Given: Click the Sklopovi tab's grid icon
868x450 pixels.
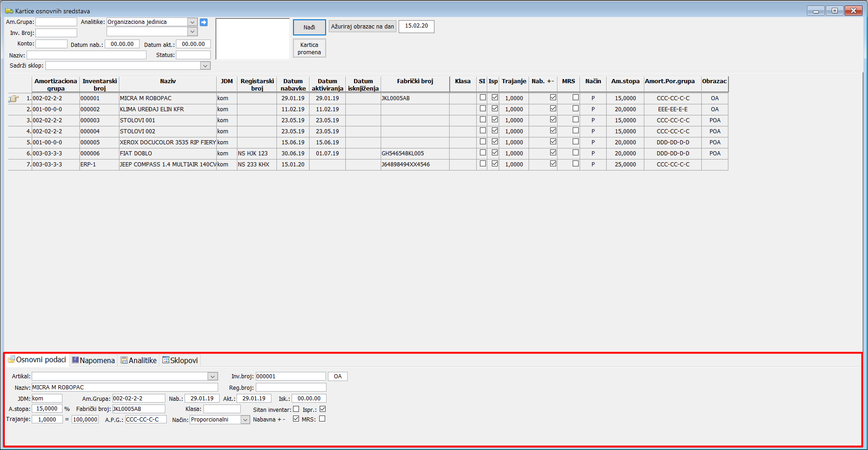Looking at the screenshot, I should (166, 360).
